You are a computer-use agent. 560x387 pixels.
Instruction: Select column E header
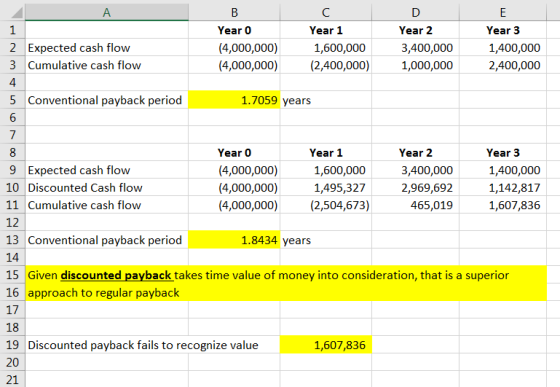point(503,12)
